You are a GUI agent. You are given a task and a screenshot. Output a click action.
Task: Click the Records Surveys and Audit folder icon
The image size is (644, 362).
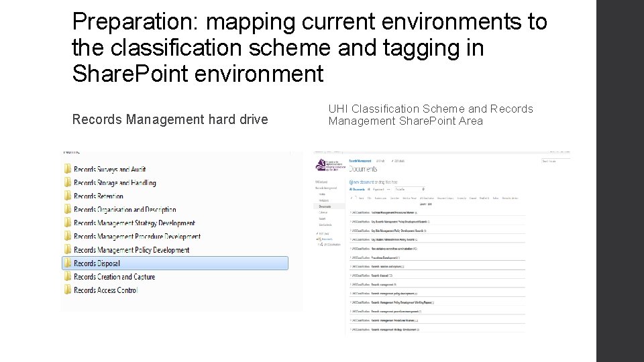pyautogui.click(x=68, y=169)
